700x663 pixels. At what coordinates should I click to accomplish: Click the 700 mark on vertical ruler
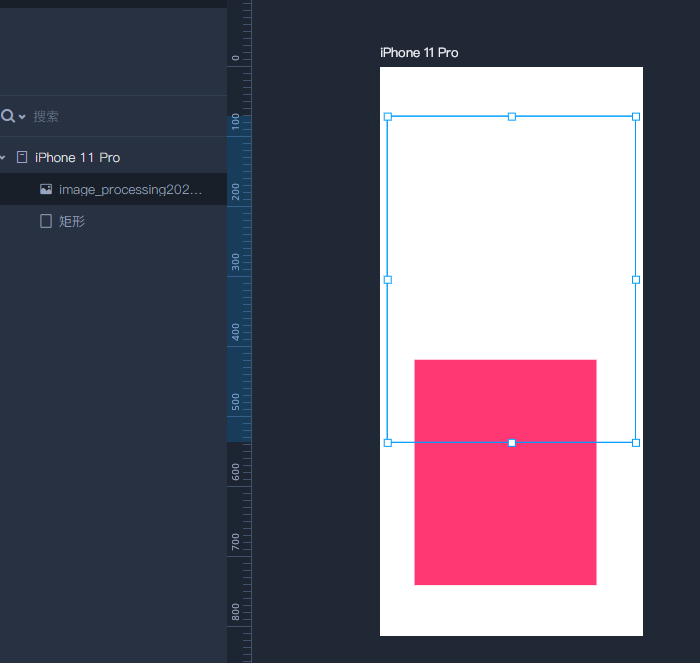pyautogui.click(x=235, y=542)
